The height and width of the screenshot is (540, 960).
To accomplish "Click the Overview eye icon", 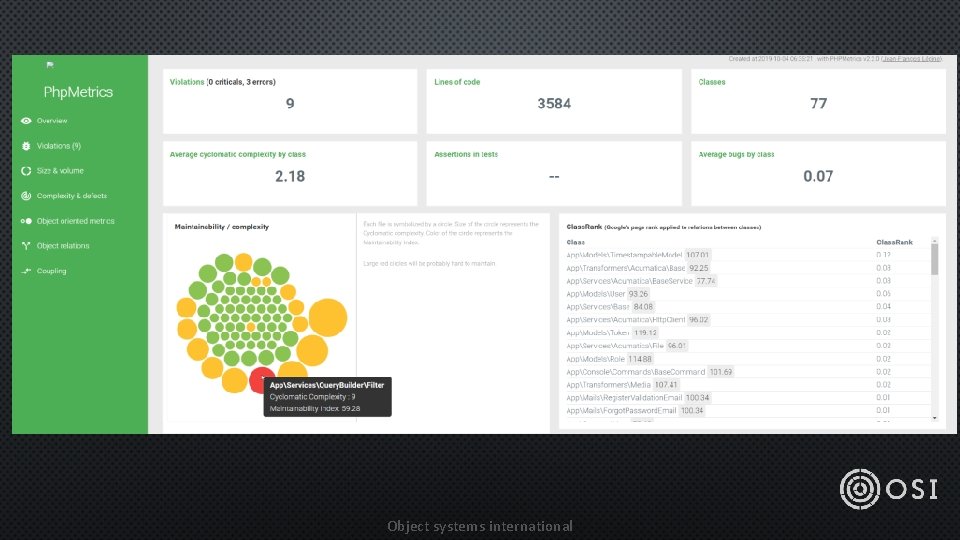I will (26, 121).
